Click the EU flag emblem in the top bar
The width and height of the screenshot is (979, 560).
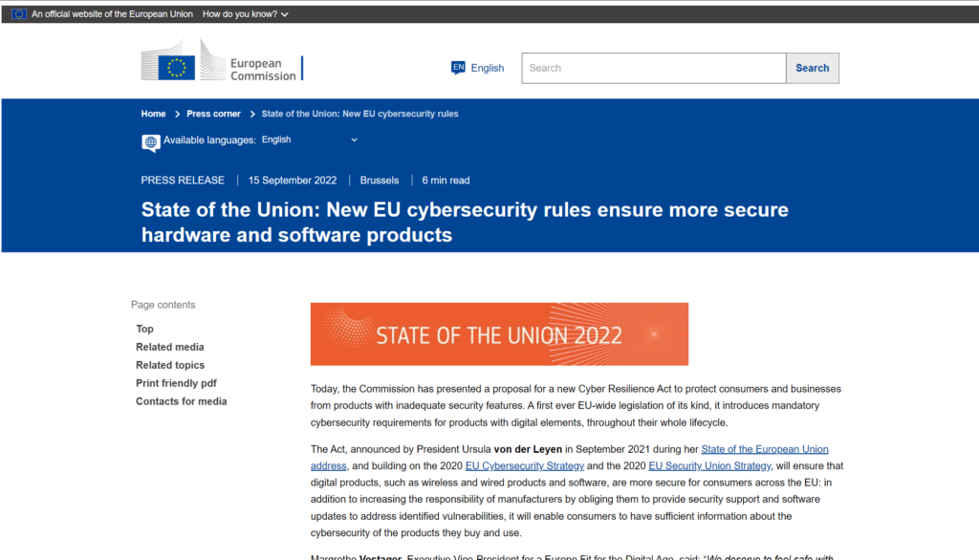click(17, 13)
